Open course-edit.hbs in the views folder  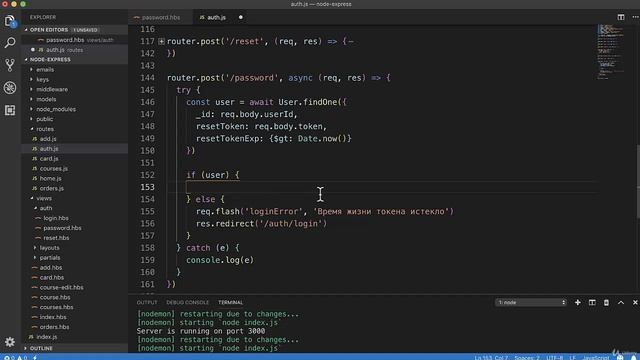(x=61, y=287)
